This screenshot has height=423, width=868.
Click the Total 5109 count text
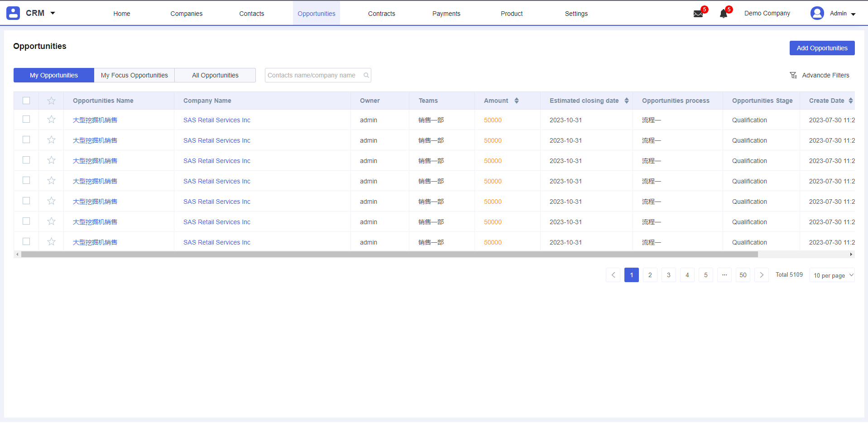pyautogui.click(x=789, y=274)
